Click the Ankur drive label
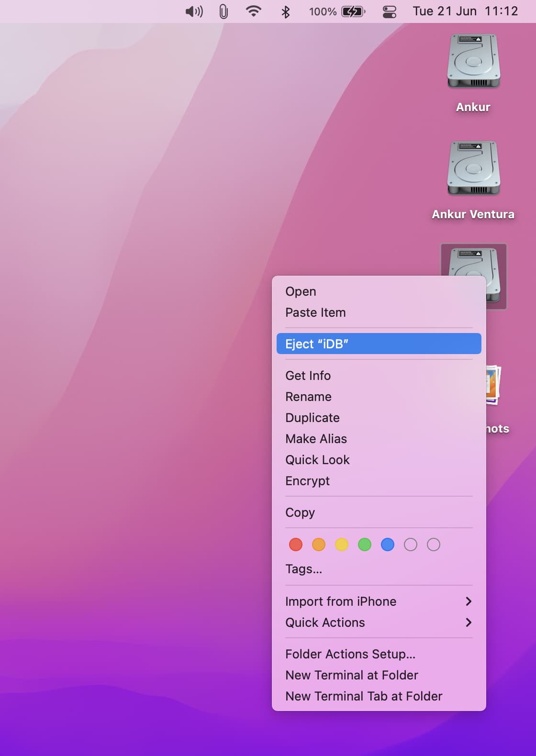The width and height of the screenshot is (536, 756). point(473,107)
